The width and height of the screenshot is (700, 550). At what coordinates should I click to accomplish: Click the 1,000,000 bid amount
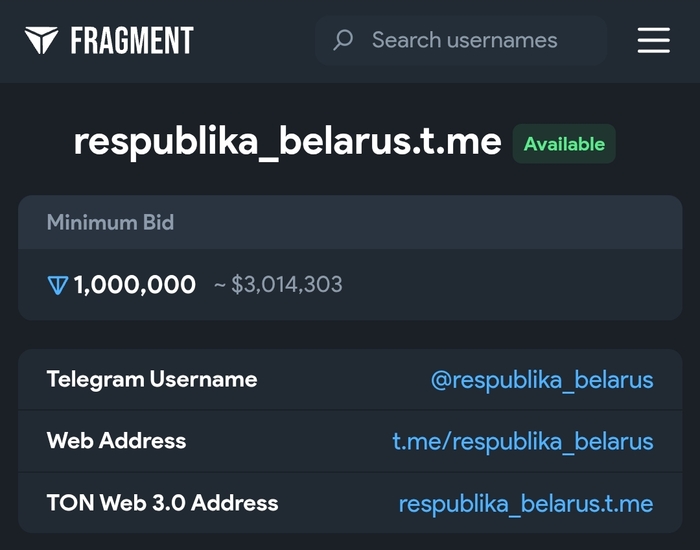click(x=135, y=285)
